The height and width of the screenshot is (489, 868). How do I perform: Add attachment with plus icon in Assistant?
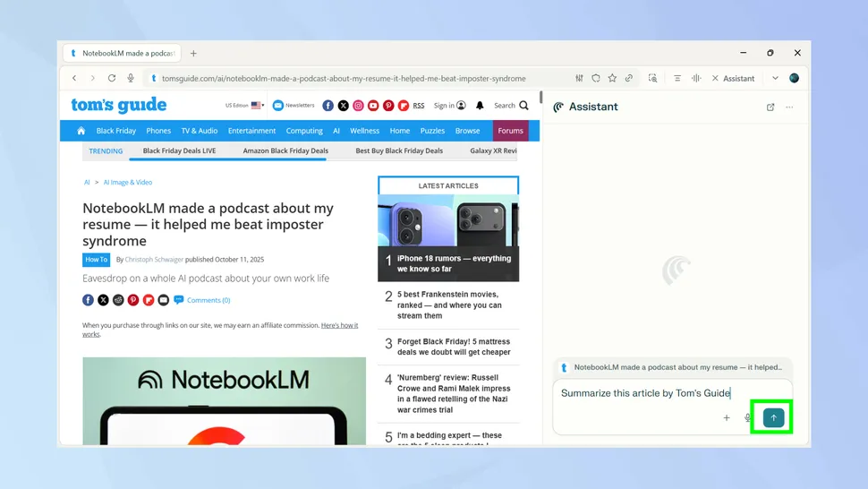coord(727,417)
